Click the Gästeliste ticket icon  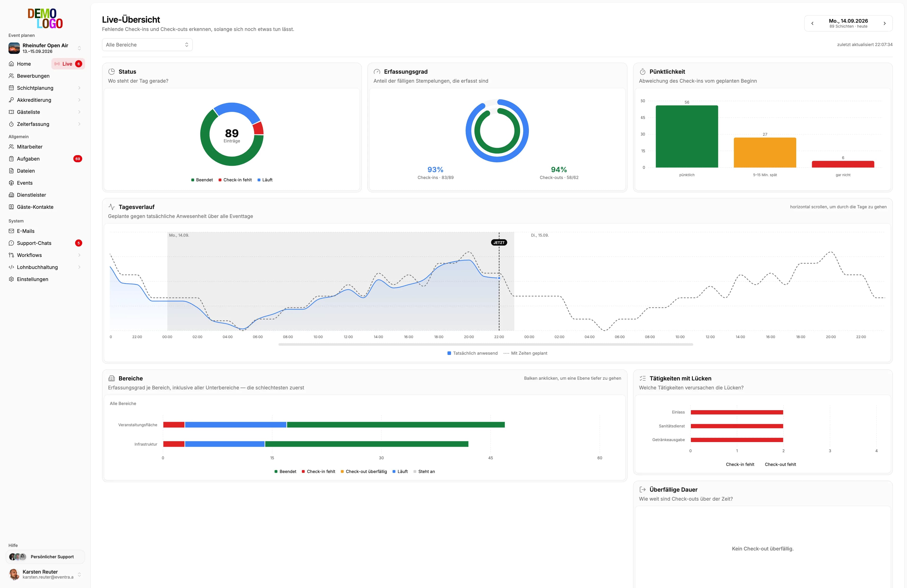(11, 112)
